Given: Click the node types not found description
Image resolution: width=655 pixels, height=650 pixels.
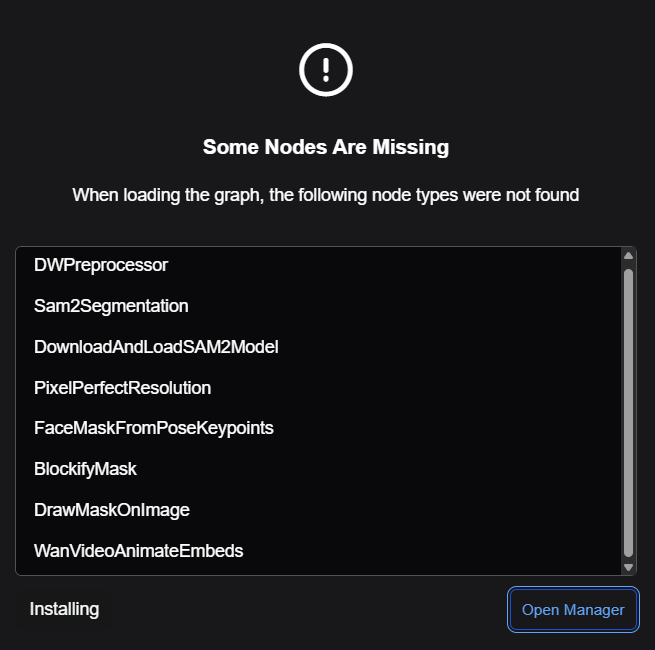Looking at the screenshot, I should tap(325, 195).
